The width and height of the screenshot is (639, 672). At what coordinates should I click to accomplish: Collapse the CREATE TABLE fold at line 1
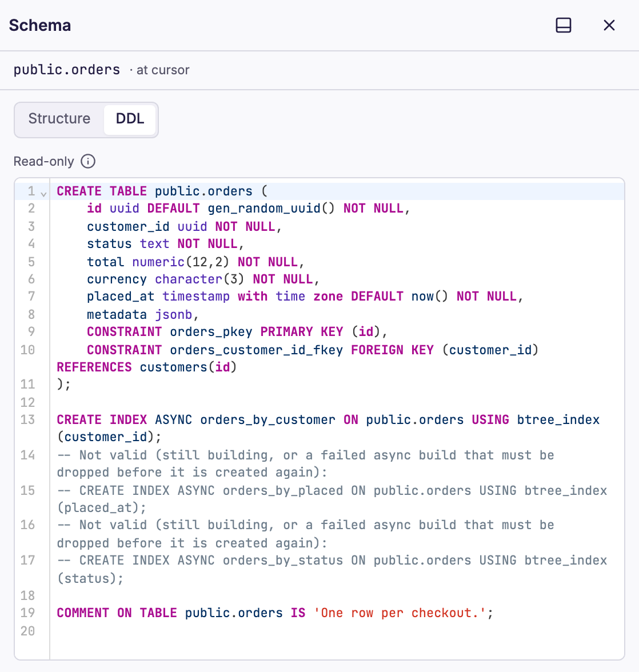[x=43, y=194]
